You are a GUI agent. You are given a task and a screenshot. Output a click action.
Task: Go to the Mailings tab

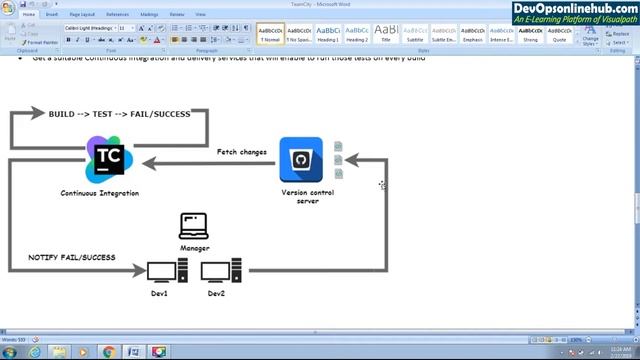coord(149,14)
